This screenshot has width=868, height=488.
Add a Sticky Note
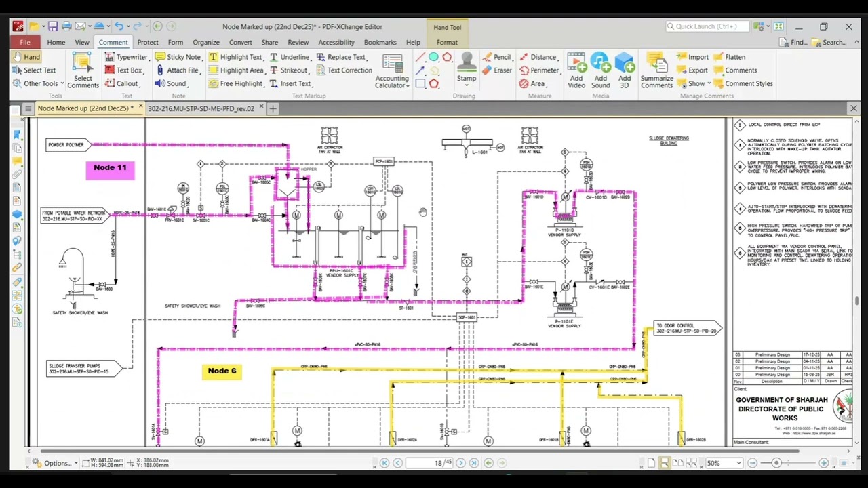pos(178,57)
